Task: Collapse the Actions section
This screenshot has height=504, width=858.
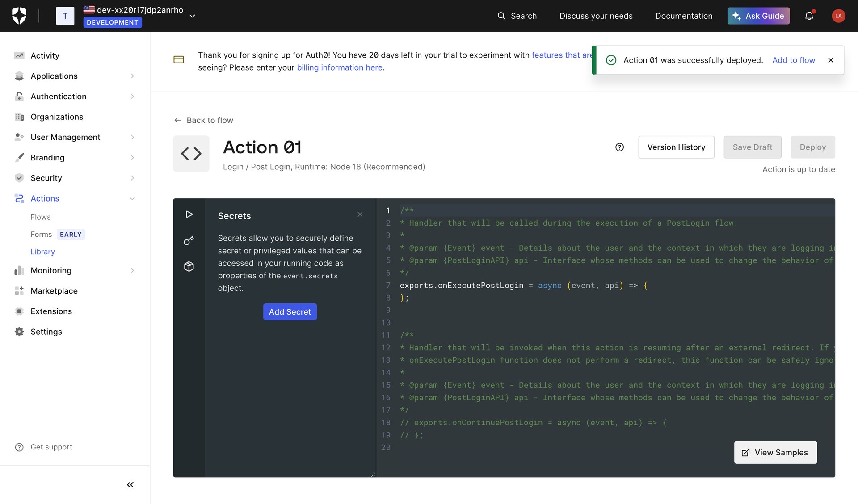Action: tap(132, 198)
